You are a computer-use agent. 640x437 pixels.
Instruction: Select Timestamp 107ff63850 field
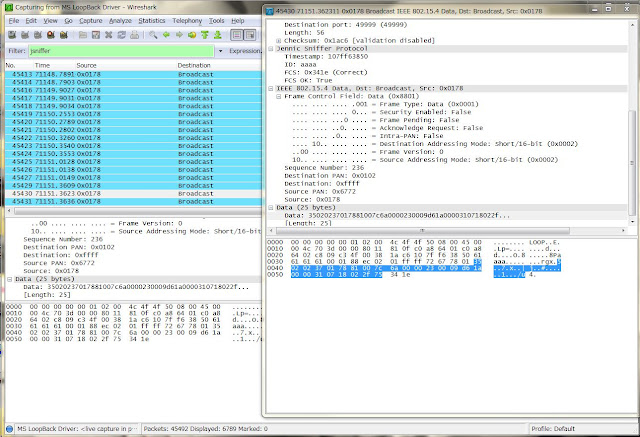326,57
